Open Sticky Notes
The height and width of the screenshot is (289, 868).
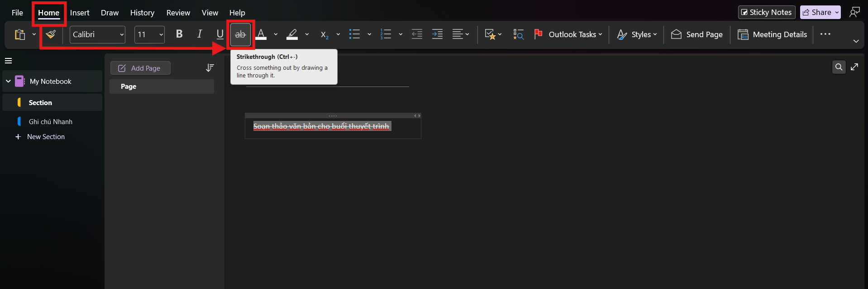(x=767, y=12)
